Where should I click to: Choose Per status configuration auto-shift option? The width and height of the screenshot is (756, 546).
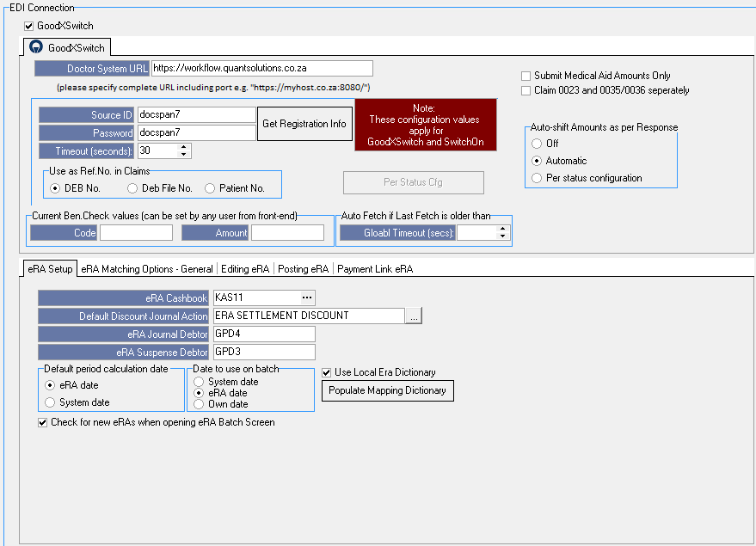537,178
